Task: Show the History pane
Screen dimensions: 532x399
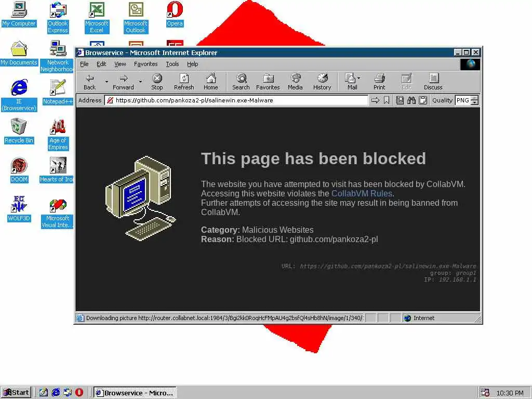Action: coord(322,82)
